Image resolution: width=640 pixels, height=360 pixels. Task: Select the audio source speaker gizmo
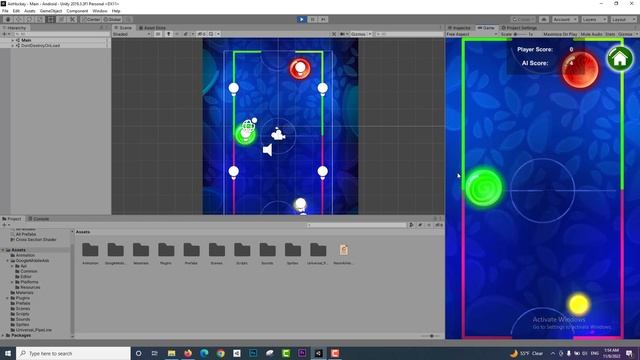267,150
